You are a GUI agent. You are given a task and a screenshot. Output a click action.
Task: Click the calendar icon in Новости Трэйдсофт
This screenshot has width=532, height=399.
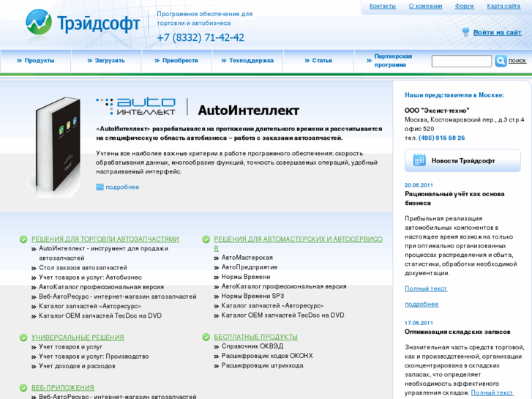click(419, 160)
